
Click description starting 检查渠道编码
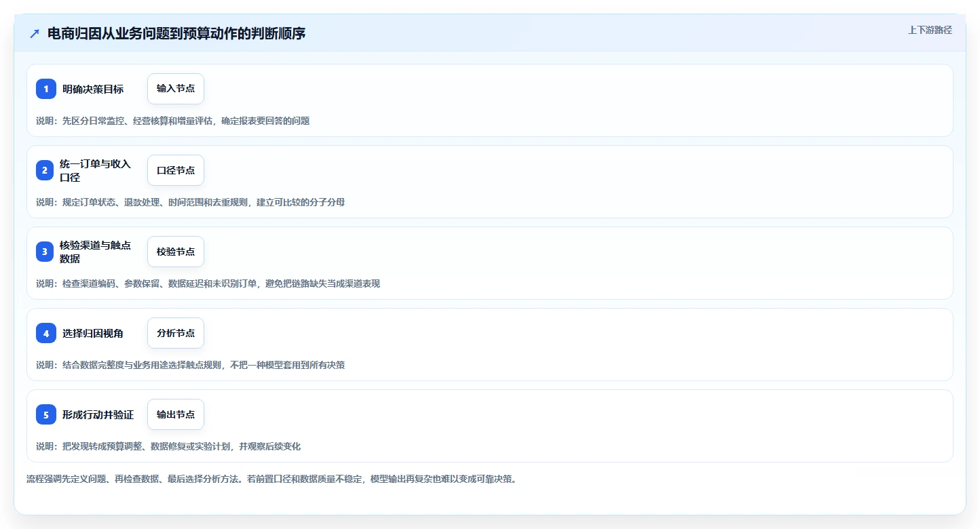(208, 283)
